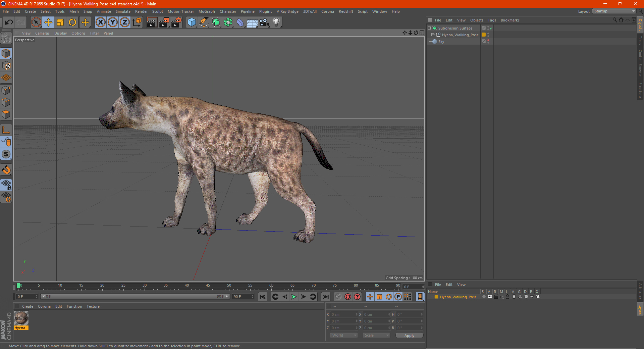
Task: Collapse the Subdivision Surface tree item
Action: pos(429,28)
